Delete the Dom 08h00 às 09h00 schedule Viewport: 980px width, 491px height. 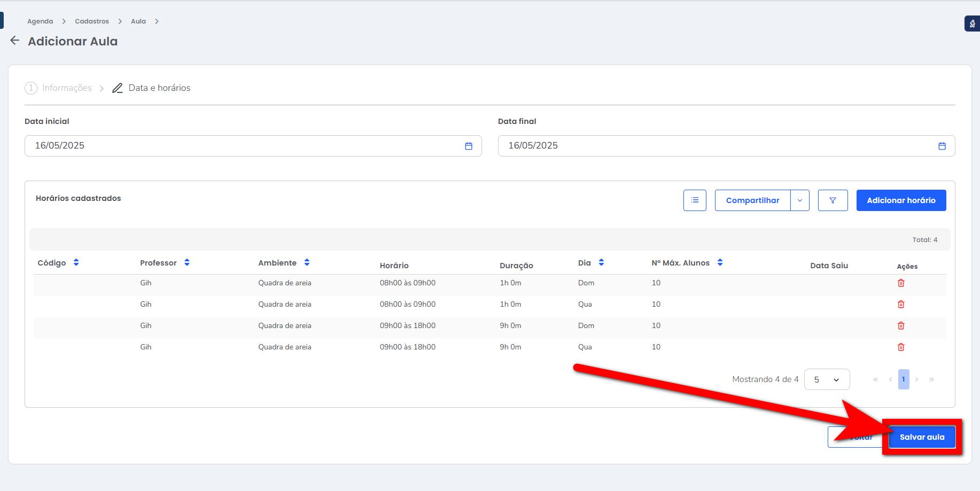pos(901,283)
